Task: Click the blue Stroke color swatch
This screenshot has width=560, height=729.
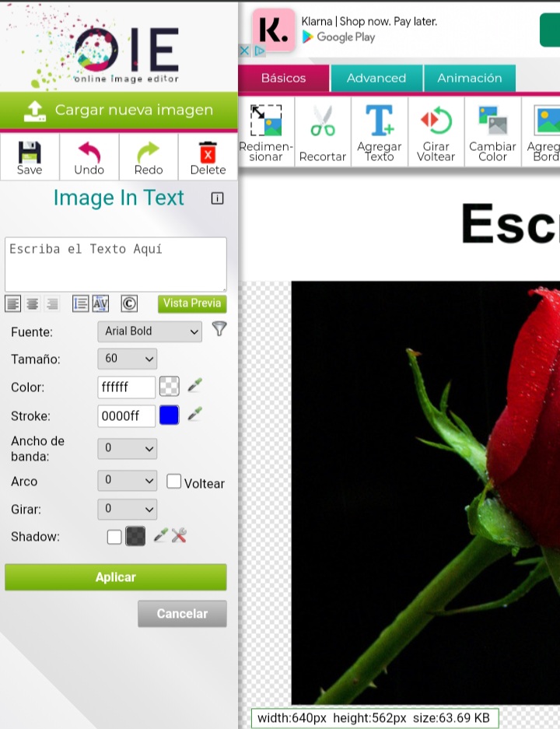Action: coord(169,415)
